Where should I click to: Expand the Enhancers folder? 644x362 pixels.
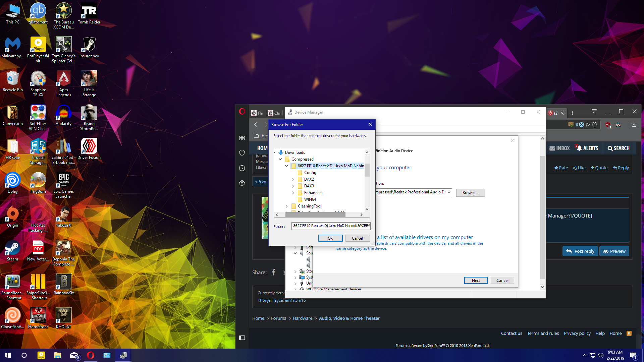coord(293,193)
